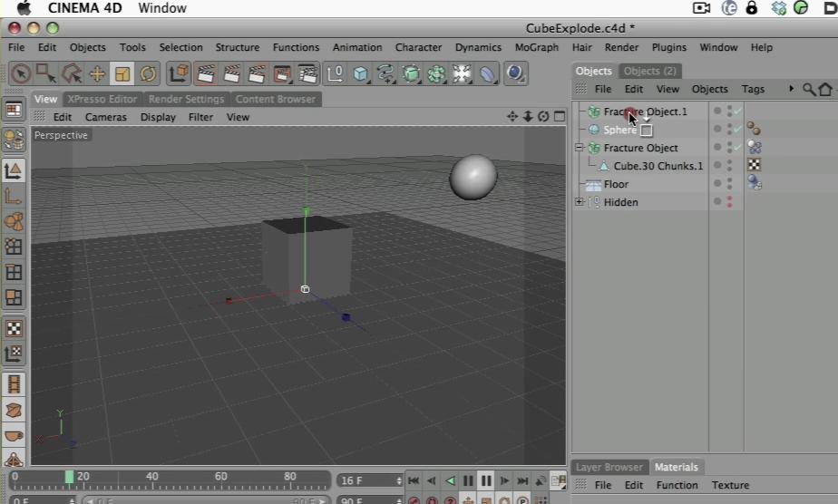Screen dimensions: 838x504
Task: Click the MoGraph tag on Fracture Object row
Action: (754, 147)
